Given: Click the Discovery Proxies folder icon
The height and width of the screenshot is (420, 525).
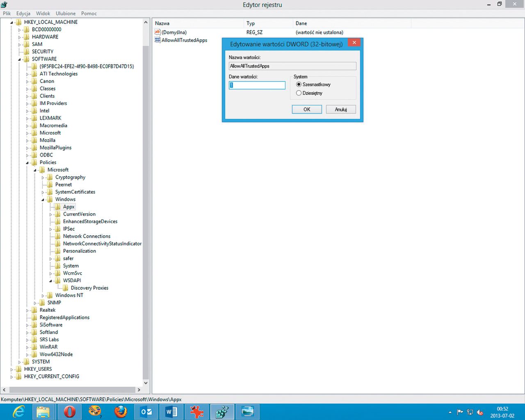Looking at the screenshot, I should pos(66,288).
